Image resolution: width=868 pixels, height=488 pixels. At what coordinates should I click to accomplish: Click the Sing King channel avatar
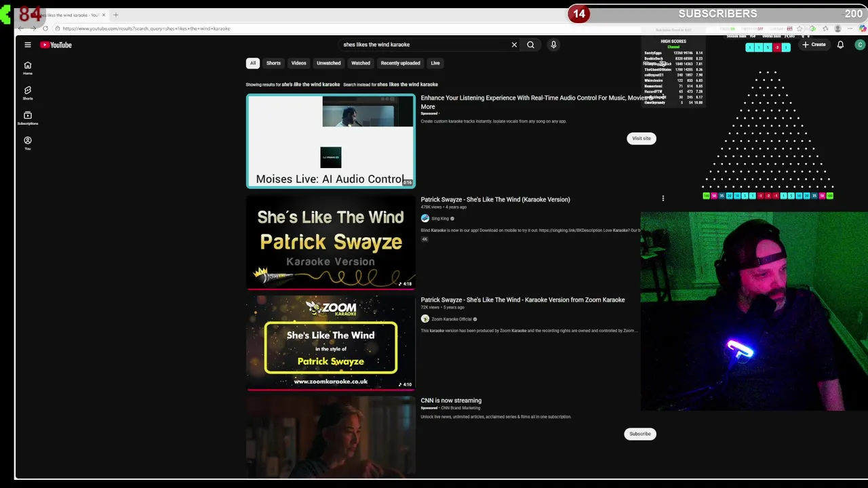point(425,218)
